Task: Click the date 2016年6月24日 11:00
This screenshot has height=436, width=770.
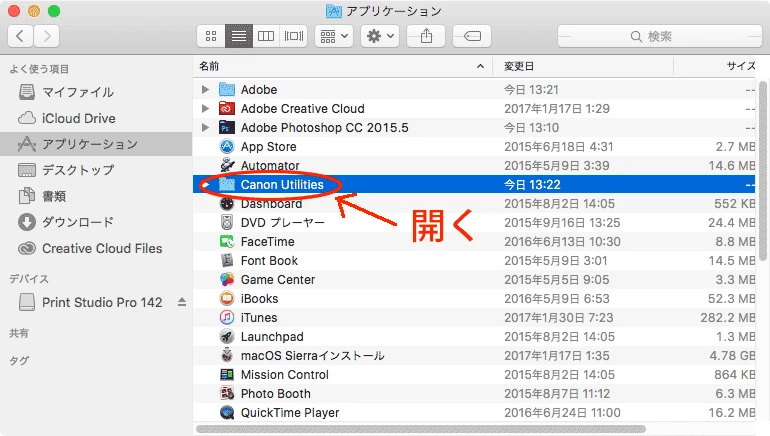Action: click(x=562, y=412)
